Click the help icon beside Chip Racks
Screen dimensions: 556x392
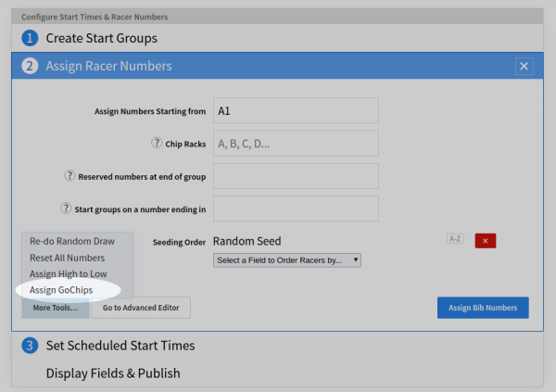click(x=157, y=144)
